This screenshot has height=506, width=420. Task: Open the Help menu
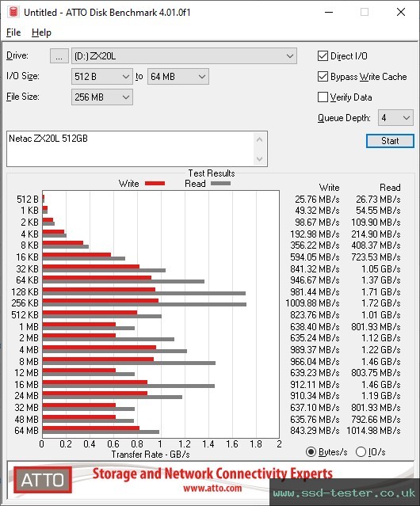coord(41,32)
